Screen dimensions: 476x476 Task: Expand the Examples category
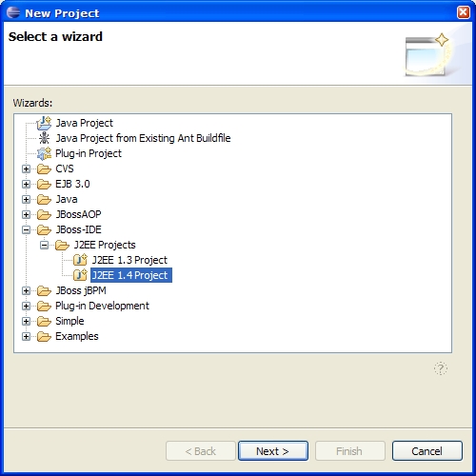(x=26, y=336)
